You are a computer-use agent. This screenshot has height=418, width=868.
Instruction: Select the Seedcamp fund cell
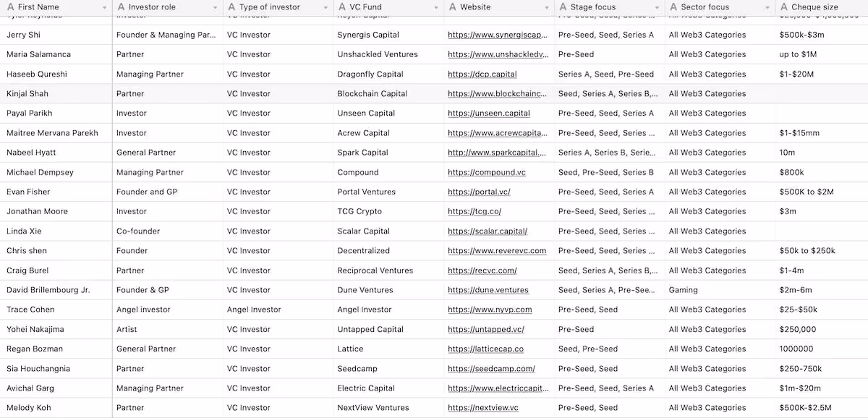[388, 369]
